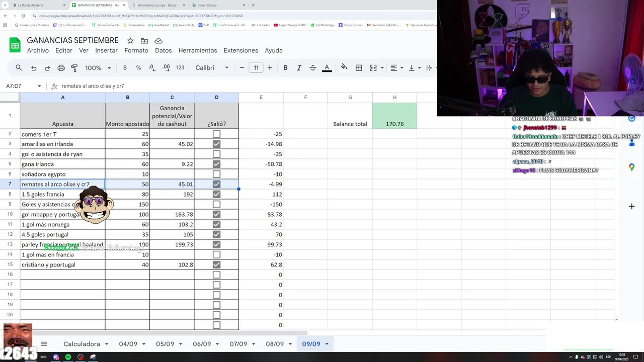Viewport: 644px width, 362px height.
Task: Uncheck ¿Salió? for amarillas en irlanda
Action: tap(216, 144)
